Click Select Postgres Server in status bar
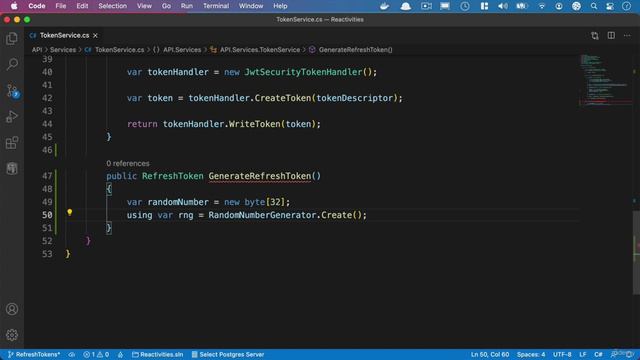This screenshot has width=640, height=360. click(x=228, y=354)
